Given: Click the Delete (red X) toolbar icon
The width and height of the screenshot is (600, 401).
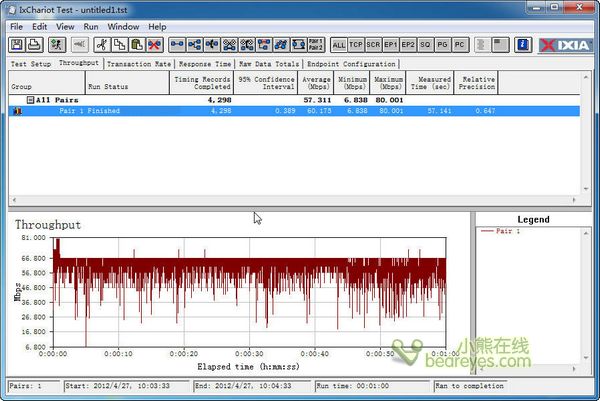Looking at the screenshot, I should (154, 45).
